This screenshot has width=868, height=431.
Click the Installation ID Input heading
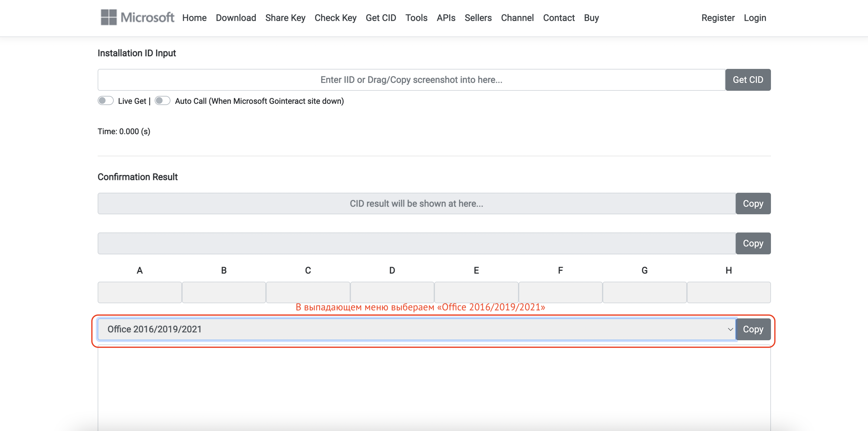[137, 53]
